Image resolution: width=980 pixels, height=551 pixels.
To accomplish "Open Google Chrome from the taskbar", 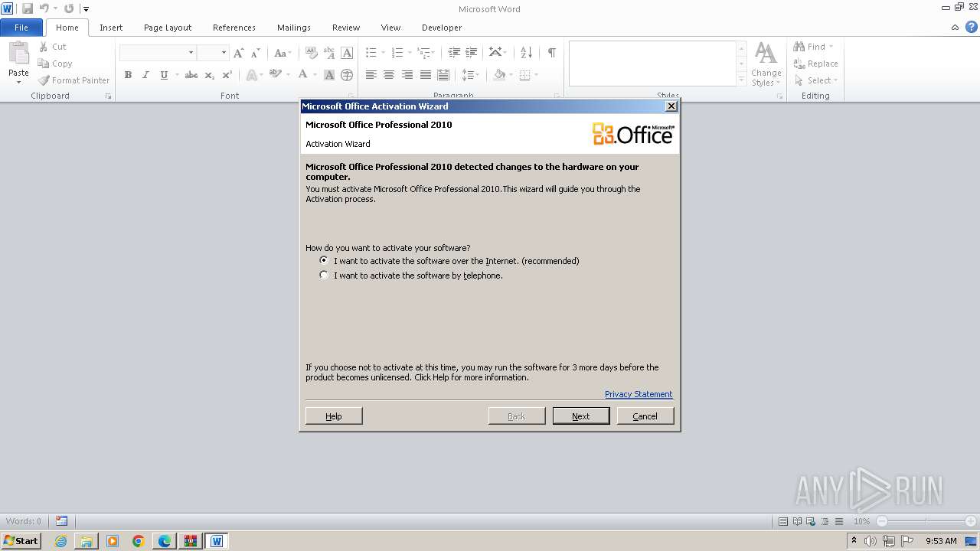I will [139, 541].
